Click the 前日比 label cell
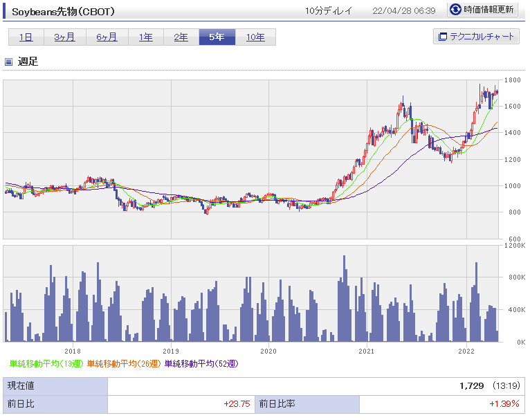 [x=55, y=404]
